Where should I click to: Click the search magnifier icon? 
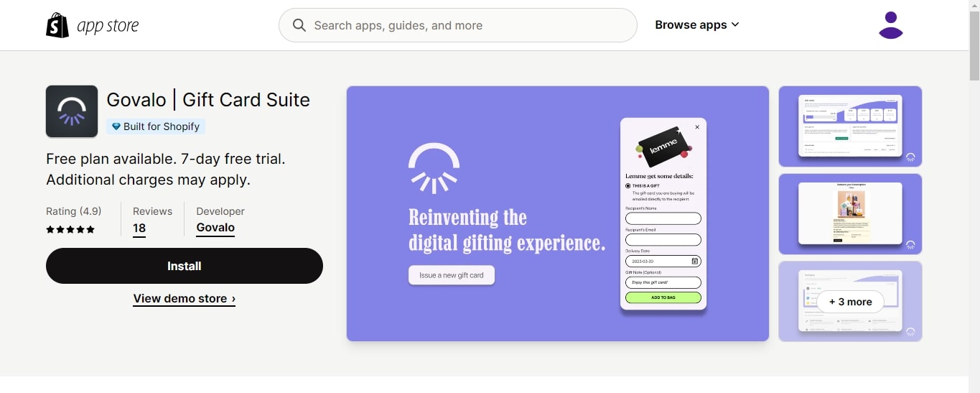tap(299, 25)
